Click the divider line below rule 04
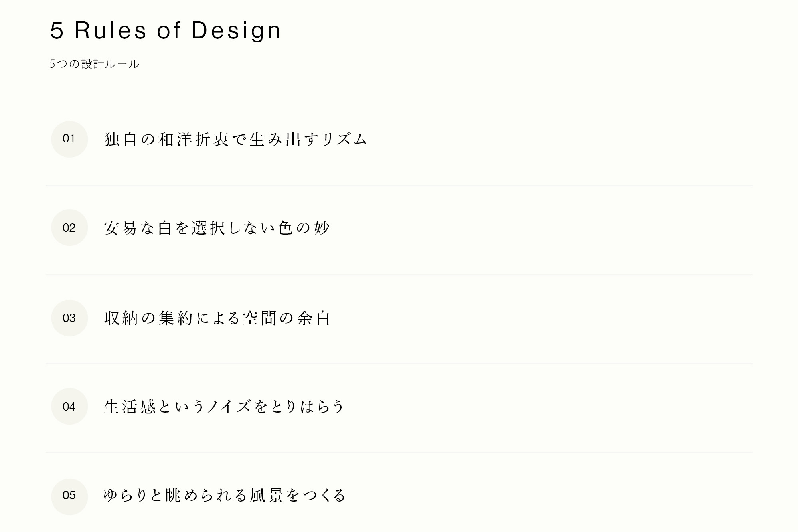 (399, 453)
